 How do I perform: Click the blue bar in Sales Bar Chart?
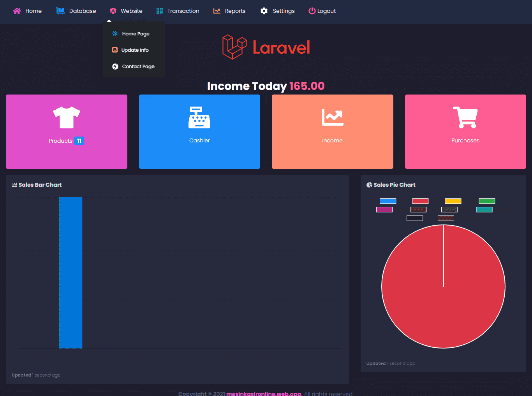(71, 273)
